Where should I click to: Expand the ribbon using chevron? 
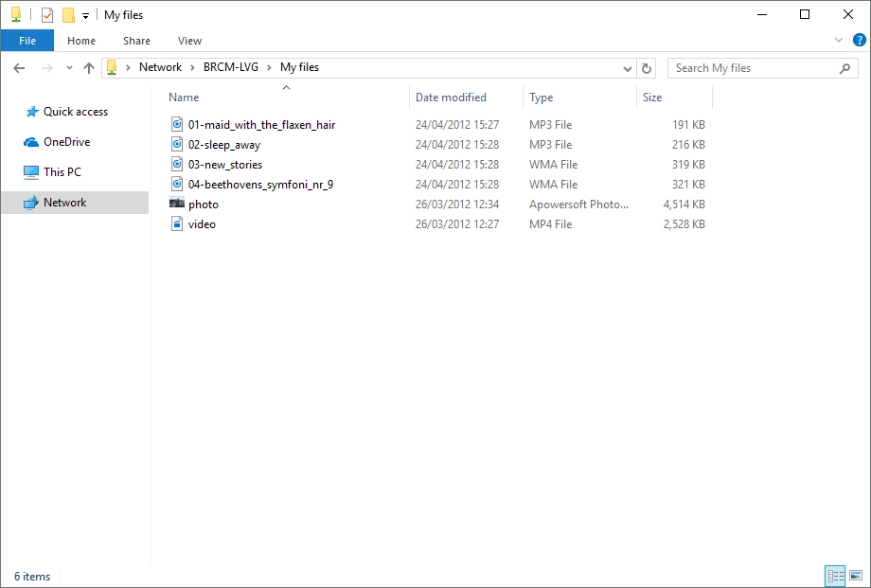(x=839, y=40)
